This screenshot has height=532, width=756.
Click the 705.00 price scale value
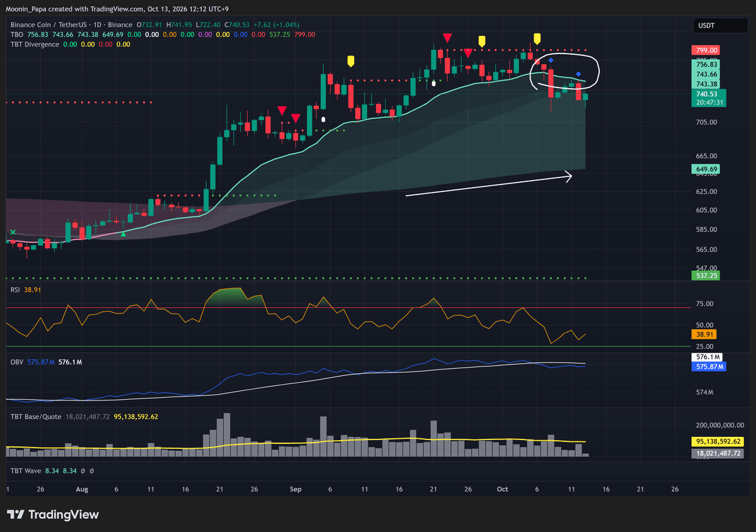point(706,122)
